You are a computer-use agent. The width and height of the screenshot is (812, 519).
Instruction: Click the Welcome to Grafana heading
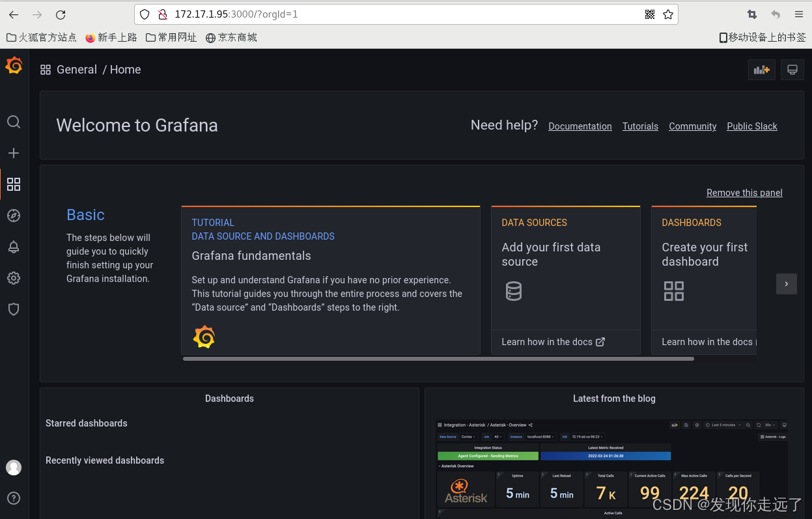tap(137, 126)
